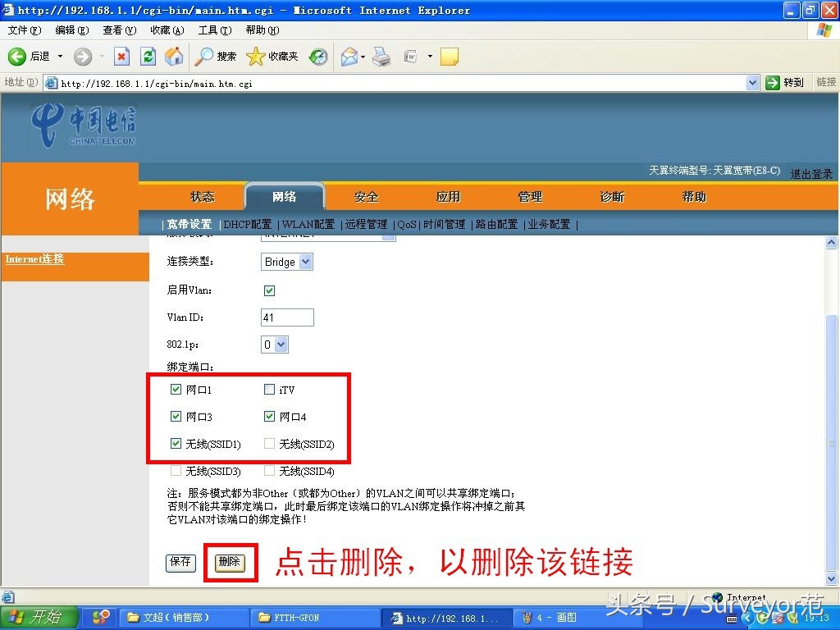This screenshot has height=630, width=840.
Task: Refresh the page with the refresh icon
Action: pos(148,57)
